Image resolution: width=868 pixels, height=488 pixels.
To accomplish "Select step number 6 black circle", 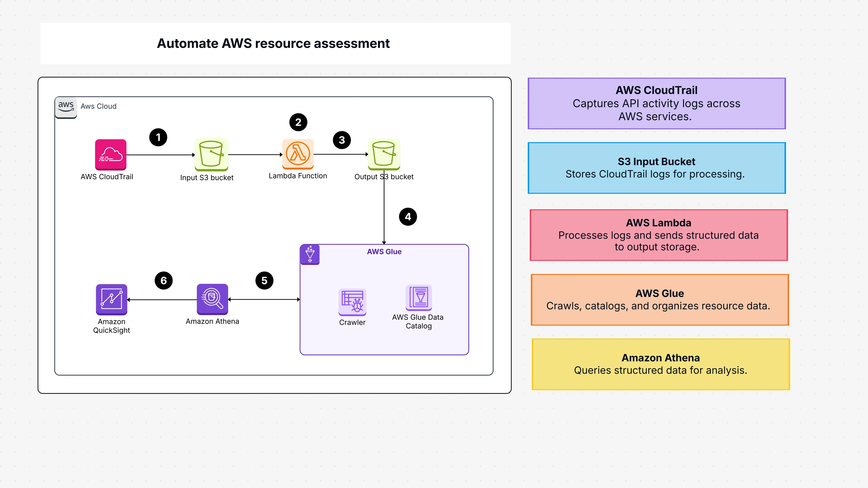I will pyautogui.click(x=163, y=280).
